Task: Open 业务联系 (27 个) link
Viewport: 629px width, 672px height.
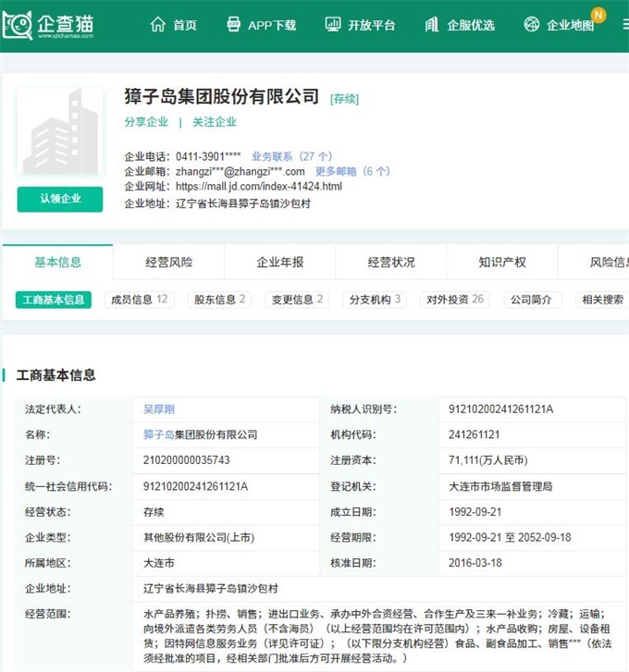Action: point(291,156)
